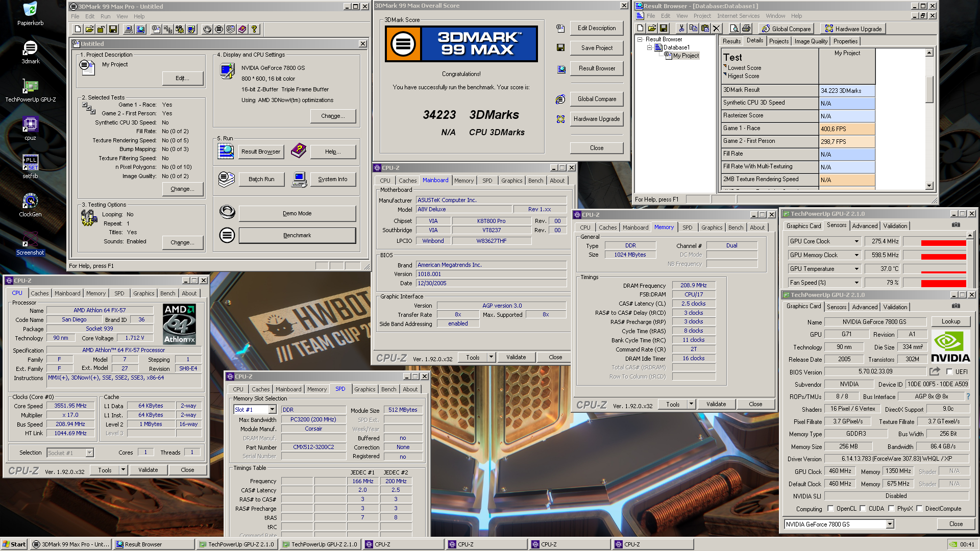The width and height of the screenshot is (980, 551).
Task: Open Fan Speed (%) sensor dropdown
Action: point(856,283)
